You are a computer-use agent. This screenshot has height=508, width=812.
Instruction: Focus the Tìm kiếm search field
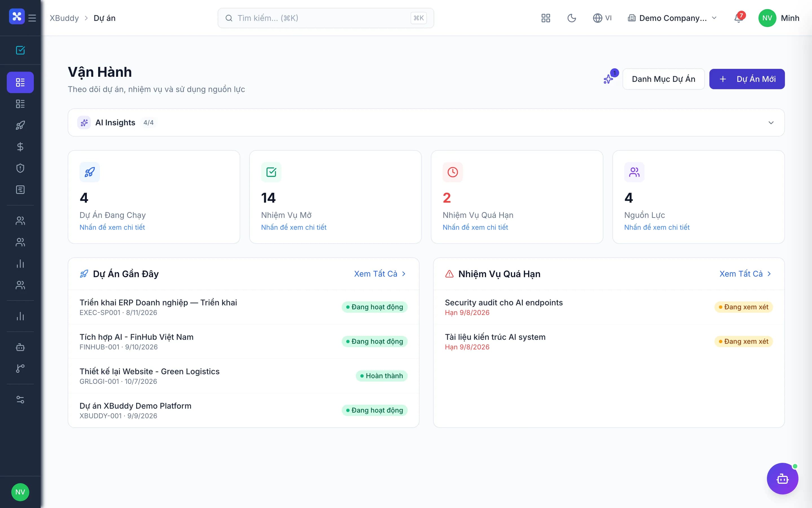[325, 18]
